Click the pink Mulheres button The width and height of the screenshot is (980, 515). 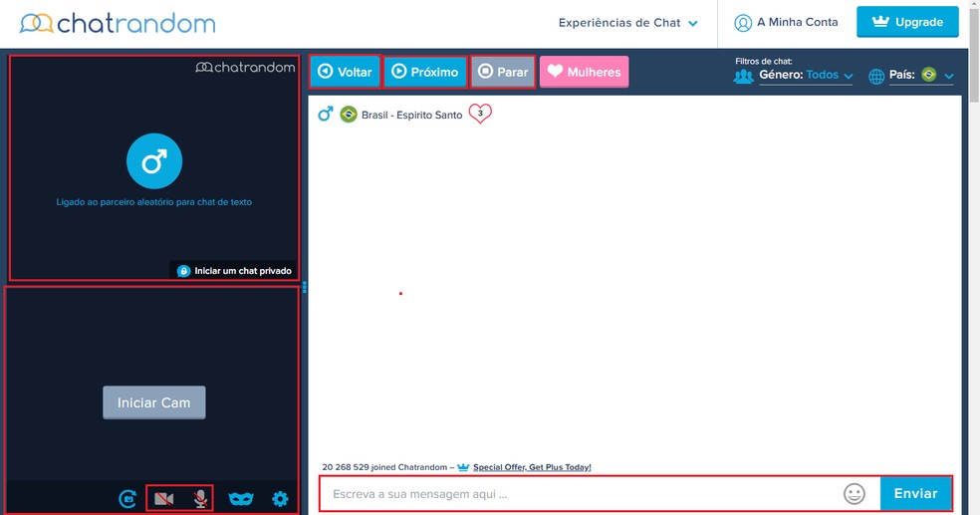click(x=585, y=72)
